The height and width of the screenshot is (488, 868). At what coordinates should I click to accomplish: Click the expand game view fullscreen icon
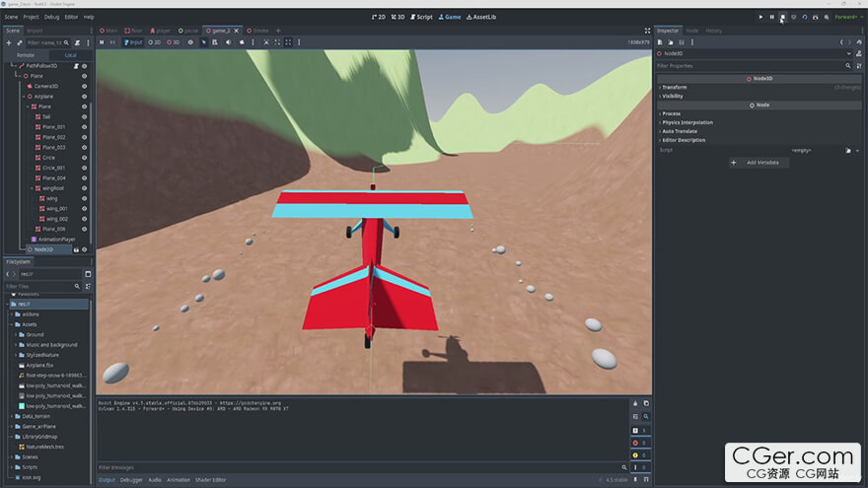pyautogui.click(x=647, y=31)
